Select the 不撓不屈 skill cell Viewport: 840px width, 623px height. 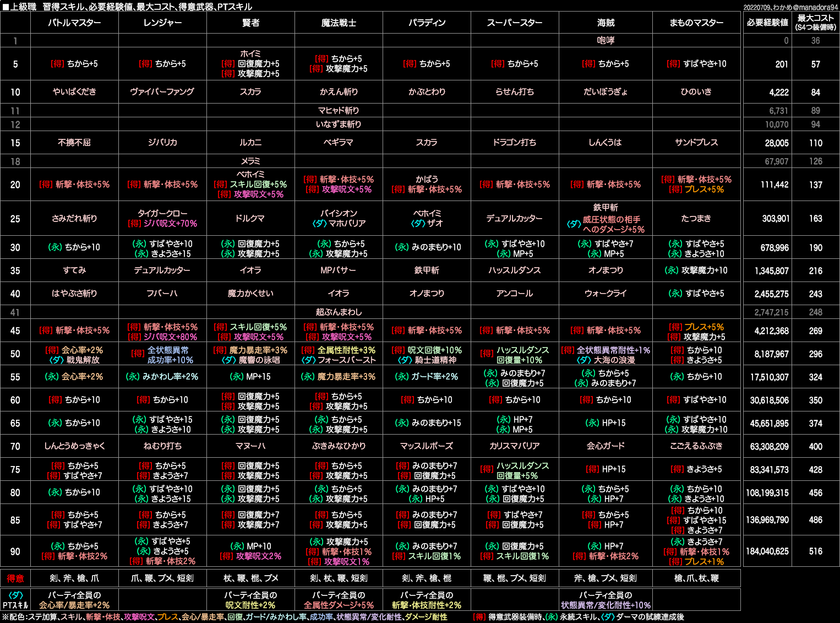click(x=74, y=143)
